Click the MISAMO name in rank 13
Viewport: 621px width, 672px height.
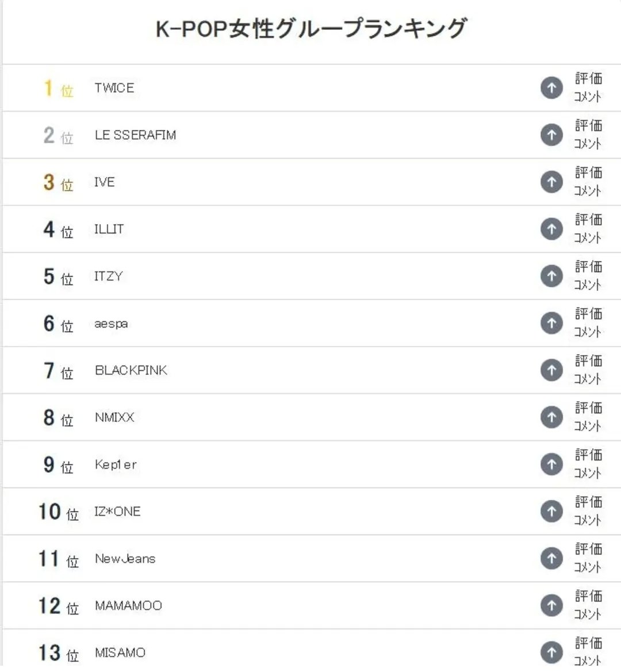point(120,652)
